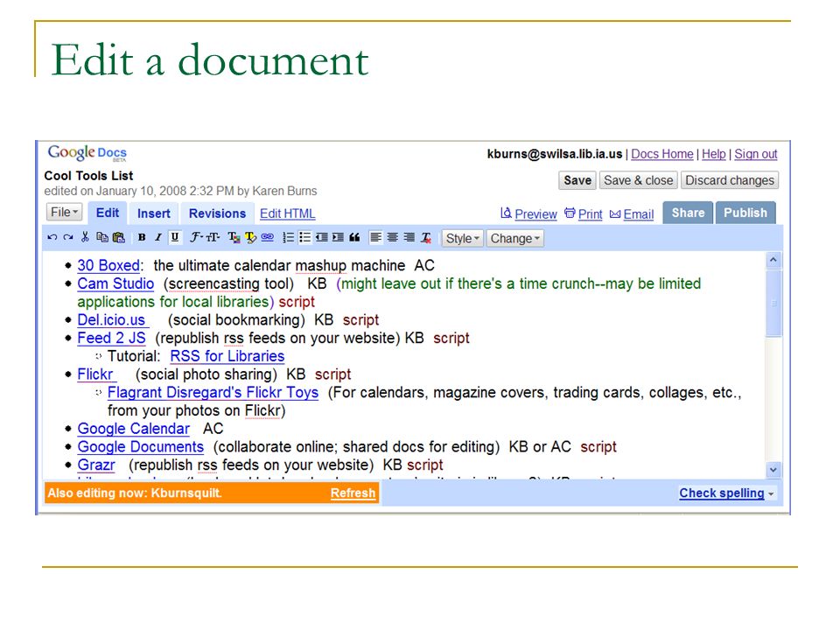The height and width of the screenshot is (630, 840).
Task: Open the File menu dropdown
Action: pos(64,212)
